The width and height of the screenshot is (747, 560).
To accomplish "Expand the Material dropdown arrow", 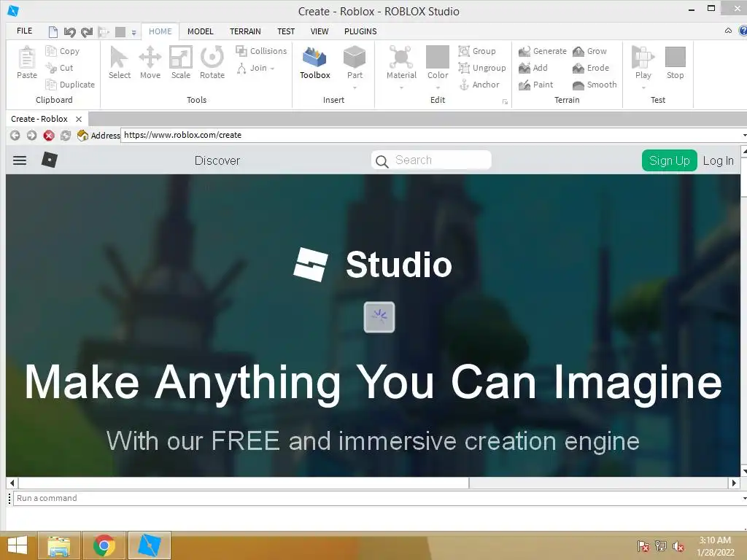I will click(401, 88).
